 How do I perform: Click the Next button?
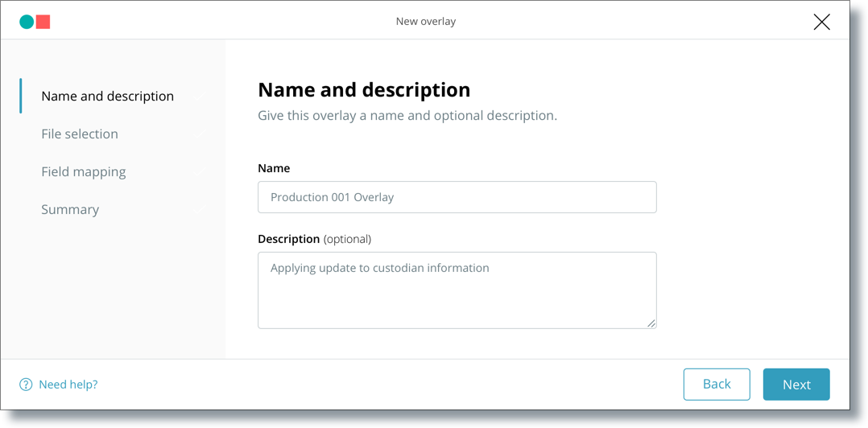(x=796, y=385)
